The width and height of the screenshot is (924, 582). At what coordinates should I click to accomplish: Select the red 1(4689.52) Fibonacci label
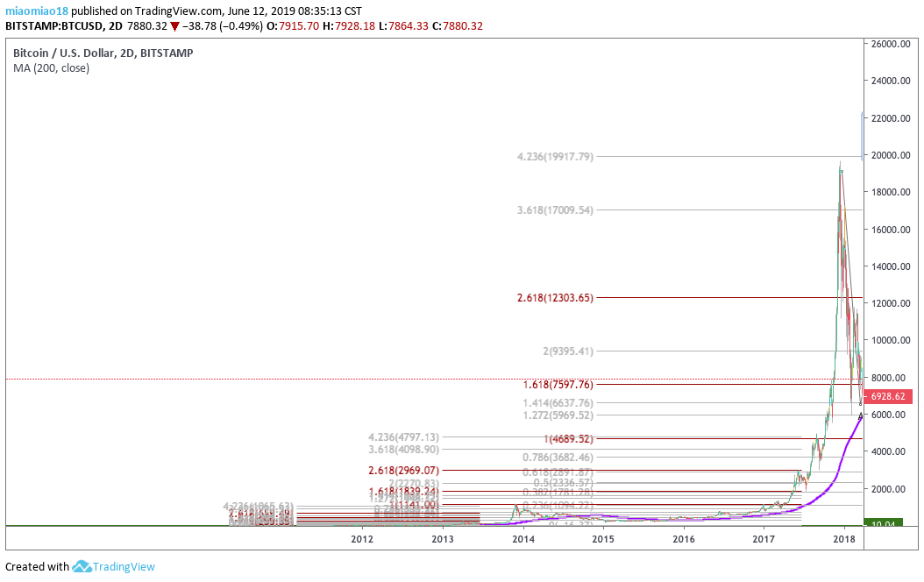pos(568,439)
